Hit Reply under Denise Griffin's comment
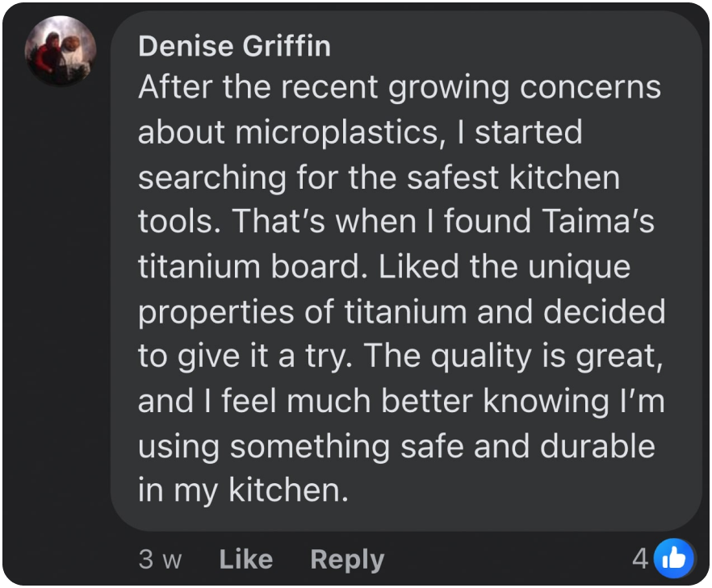The width and height of the screenshot is (712, 588). tap(346, 559)
